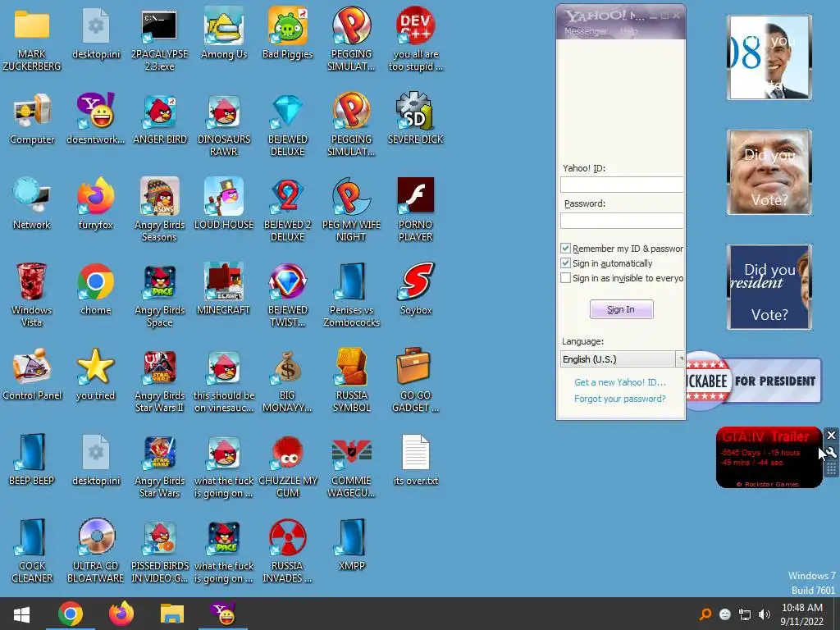
Task: Focus the Yahoo! ID input field
Action: pos(622,185)
